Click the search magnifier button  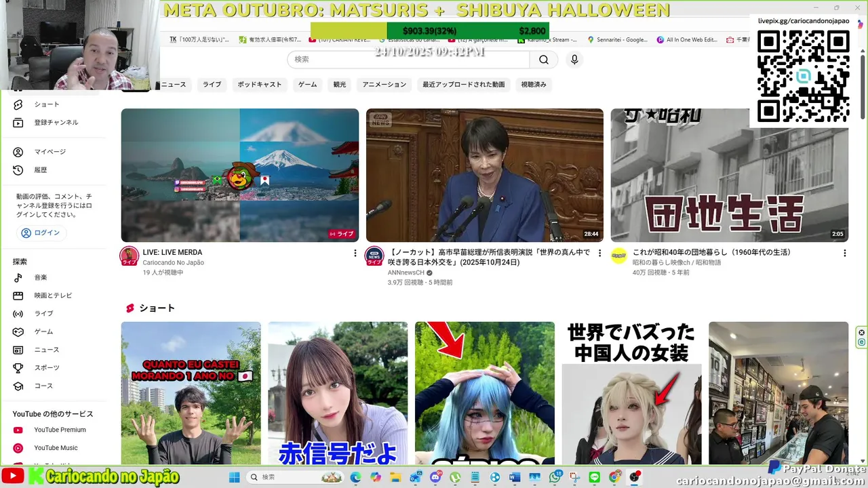pyautogui.click(x=544, y=60)
